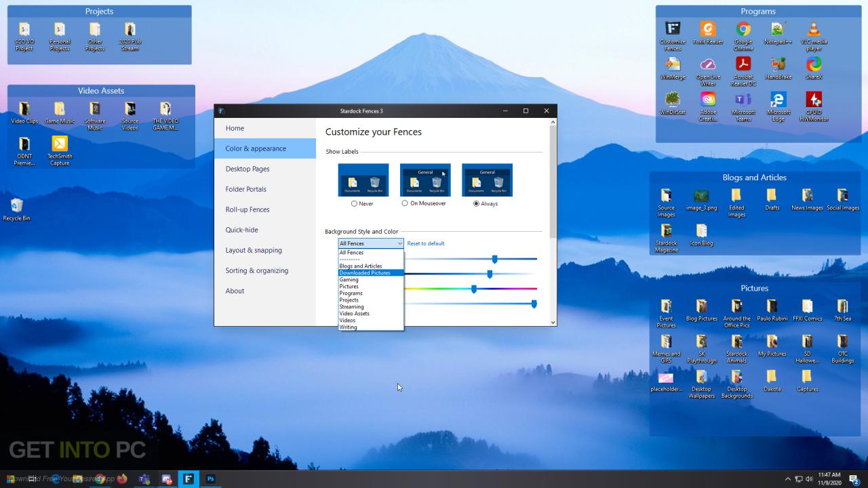Viewport: 868px width, 488px height.
Task: Open the notification center icon
Action: coord(854,479)
